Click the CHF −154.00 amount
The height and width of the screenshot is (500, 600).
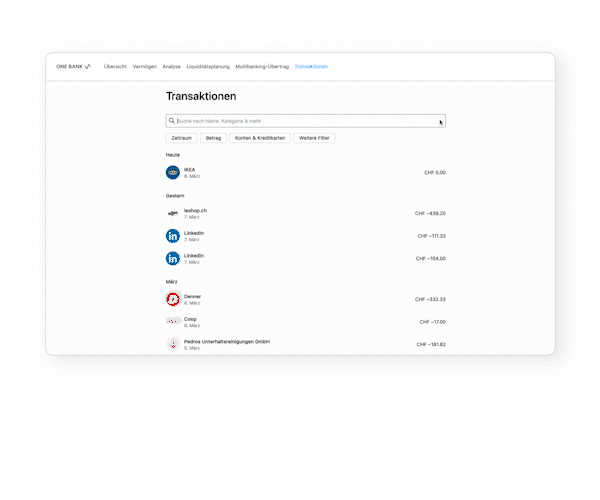[430, 259]
